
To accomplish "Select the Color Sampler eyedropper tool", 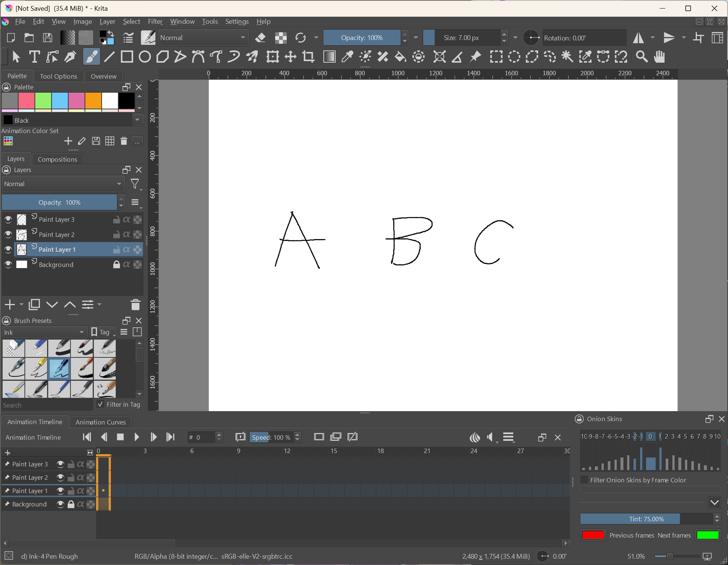I will (347, 57).
